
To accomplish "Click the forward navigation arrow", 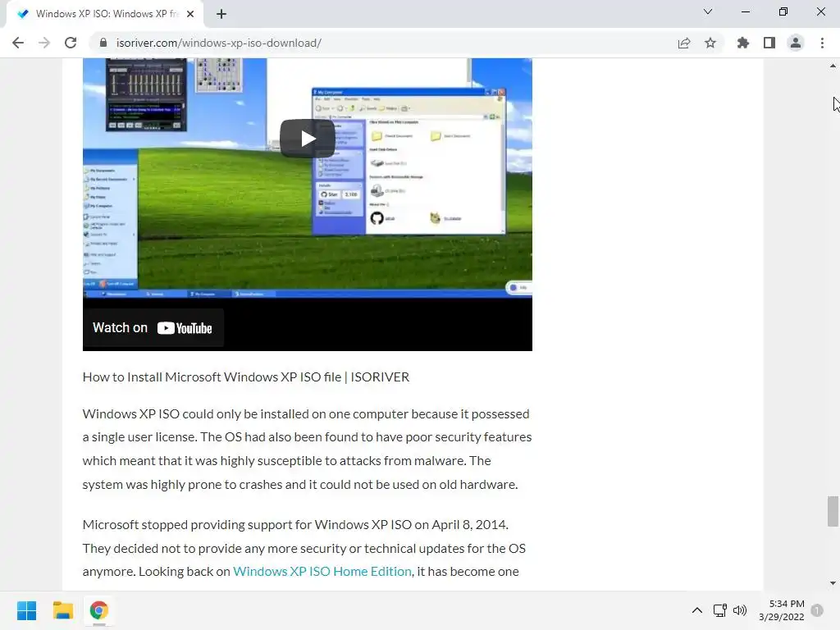I will click(x=44, y=43).
